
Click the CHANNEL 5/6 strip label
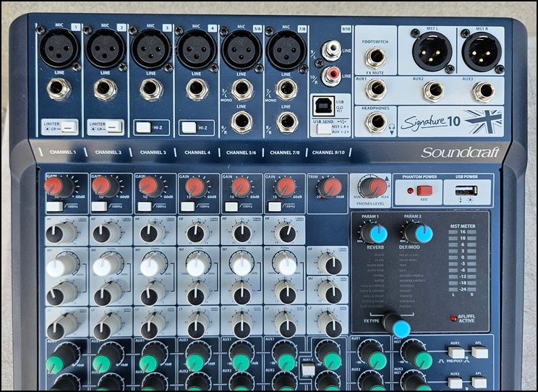(242, 153)
